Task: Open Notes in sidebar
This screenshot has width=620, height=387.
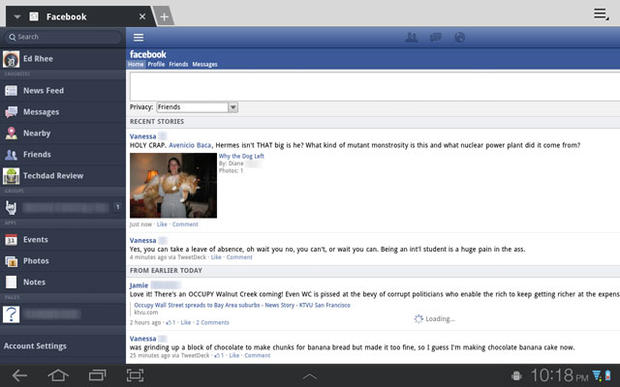Action: click(x=63, y=282)
